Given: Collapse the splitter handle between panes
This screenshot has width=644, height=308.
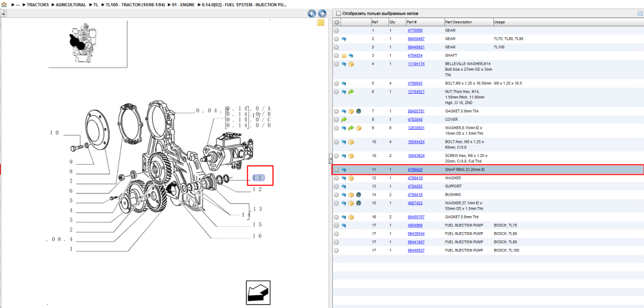Looking at the screenshot, I should [x=330, y=158].
